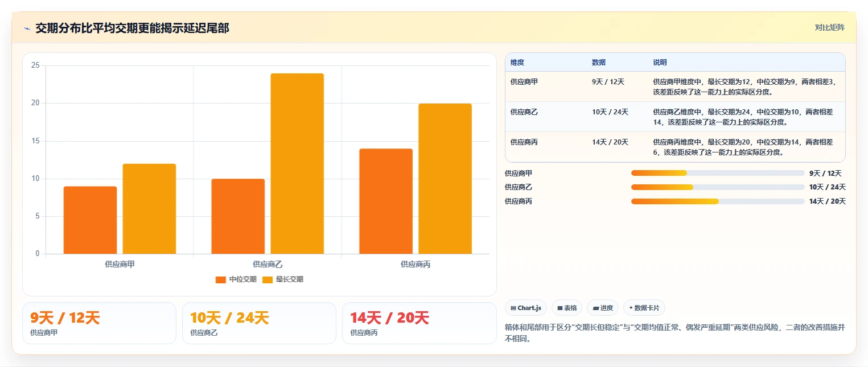Click the card title 交期分布比平均交期更能揭示延迟尾部
Screen dimensions: 868x367
coord(132,28)
